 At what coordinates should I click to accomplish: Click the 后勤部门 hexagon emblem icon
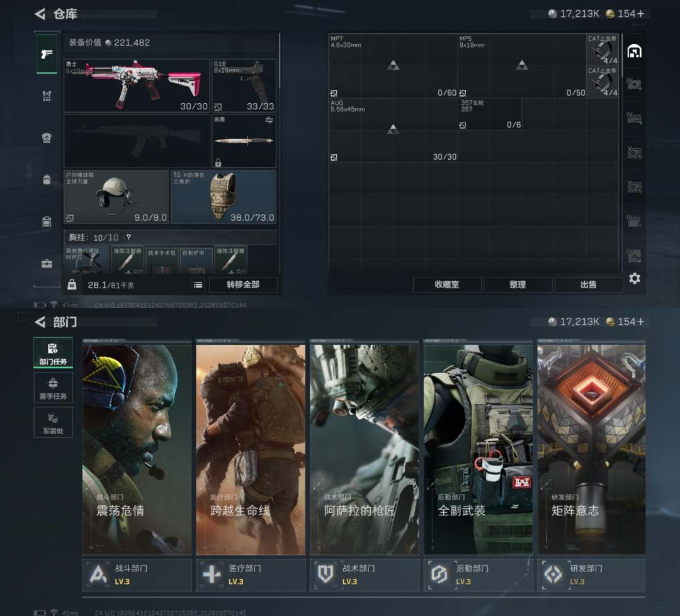(x=439, y=574)
